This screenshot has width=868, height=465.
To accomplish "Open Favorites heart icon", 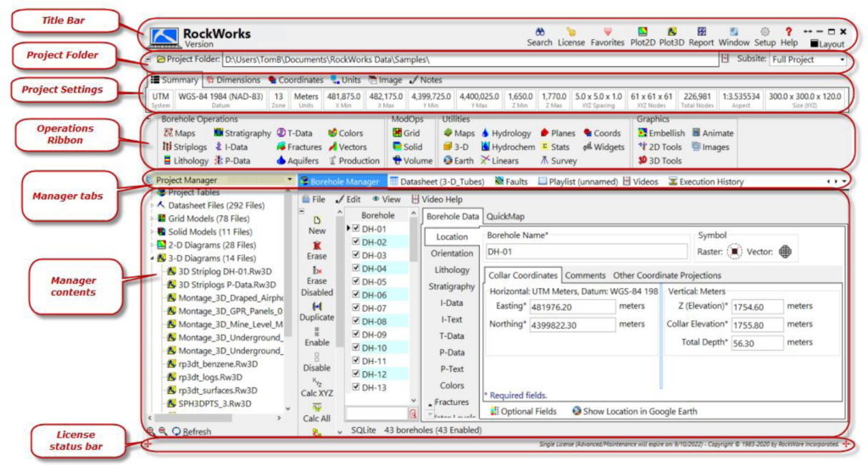I will click(608, 32).
